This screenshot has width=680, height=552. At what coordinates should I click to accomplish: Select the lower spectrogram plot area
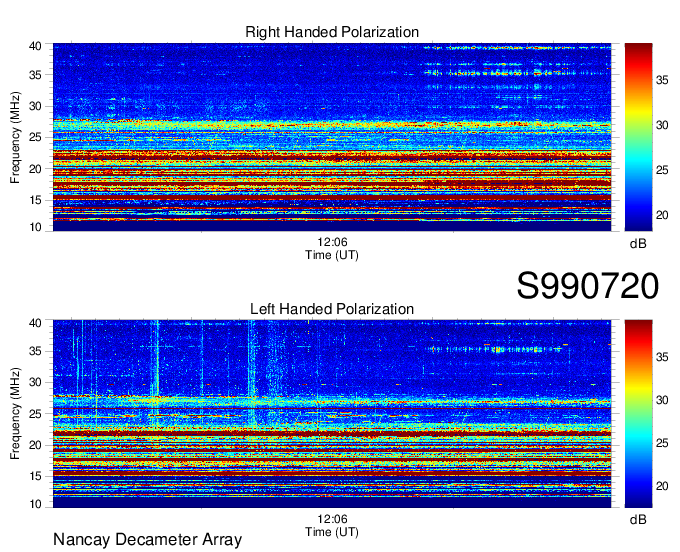(332, 414)
